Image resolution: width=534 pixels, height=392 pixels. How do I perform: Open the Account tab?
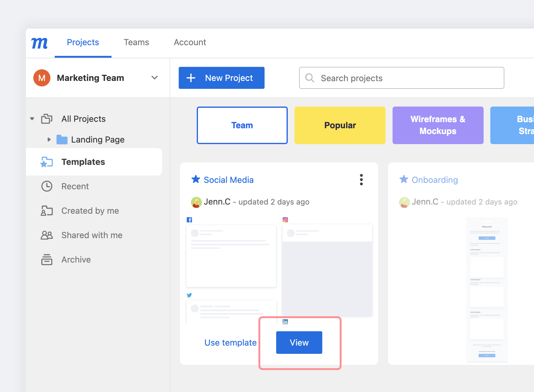[190, 42]
